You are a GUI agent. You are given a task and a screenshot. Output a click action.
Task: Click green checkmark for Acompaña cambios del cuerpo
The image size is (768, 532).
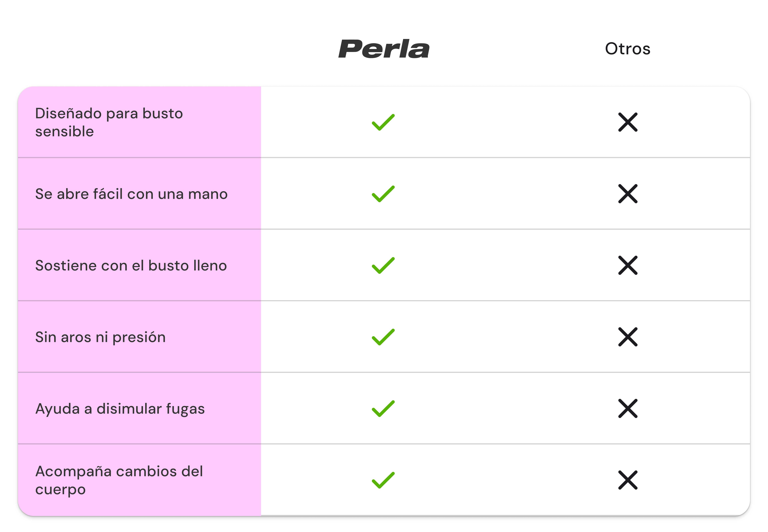[x=383, y=480]
